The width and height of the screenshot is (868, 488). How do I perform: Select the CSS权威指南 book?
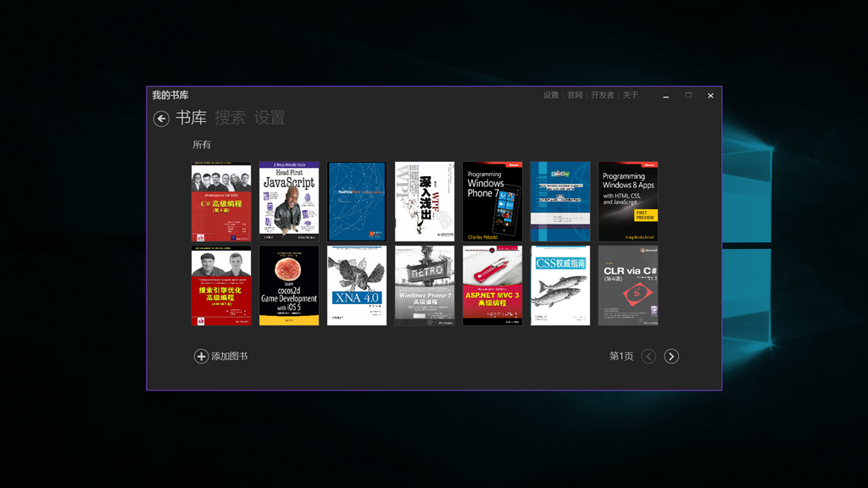(560, 286)
